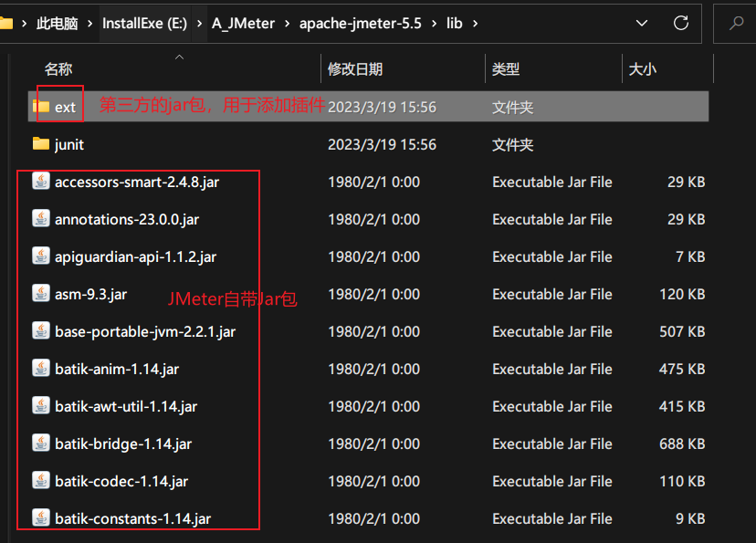The width and height of the screenshot is (756, 543).
Task: Select apiguardian-api-1.1.2.jar file icon
Action: (x=41, y=256)
